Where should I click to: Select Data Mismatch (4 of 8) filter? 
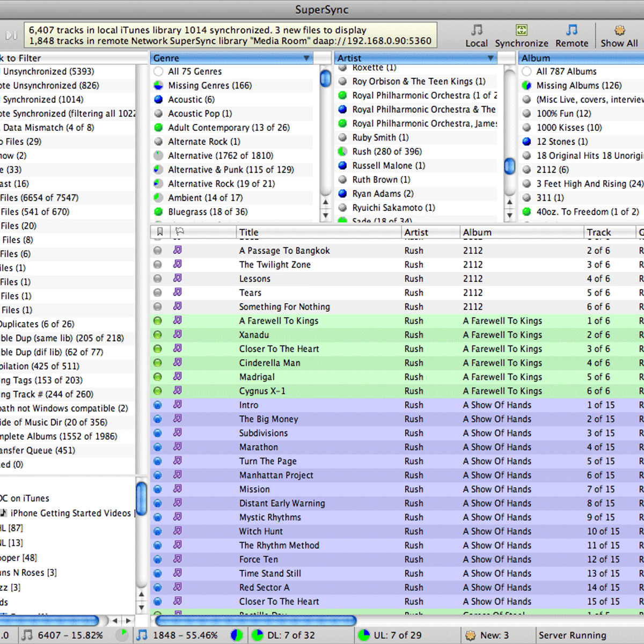point(48,127)
